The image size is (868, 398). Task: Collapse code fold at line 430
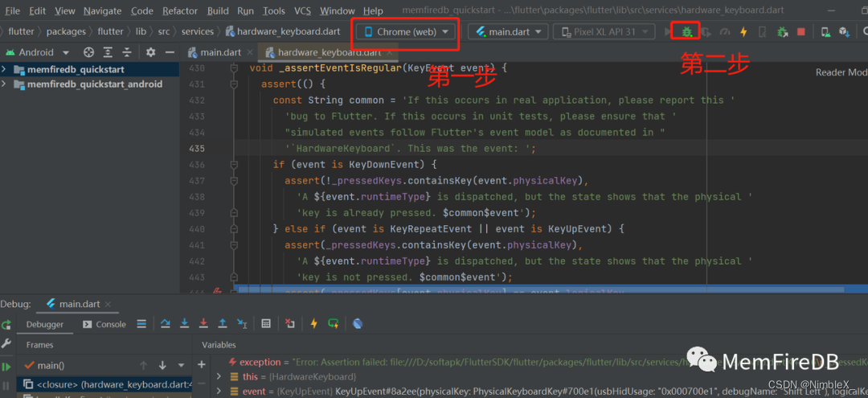point(234,68)
